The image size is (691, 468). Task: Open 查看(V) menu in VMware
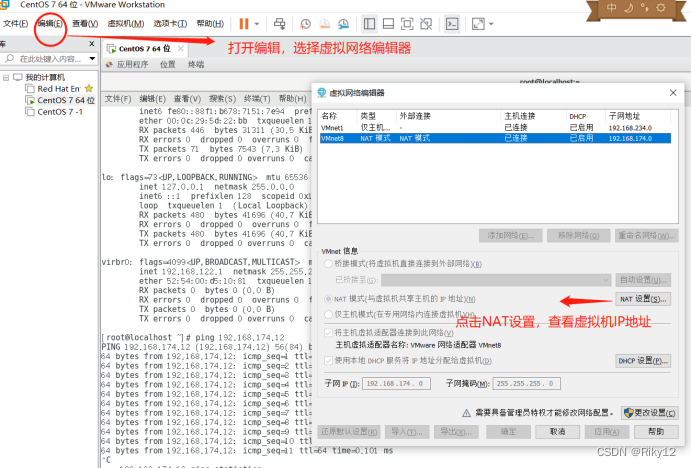click(85, 23)
